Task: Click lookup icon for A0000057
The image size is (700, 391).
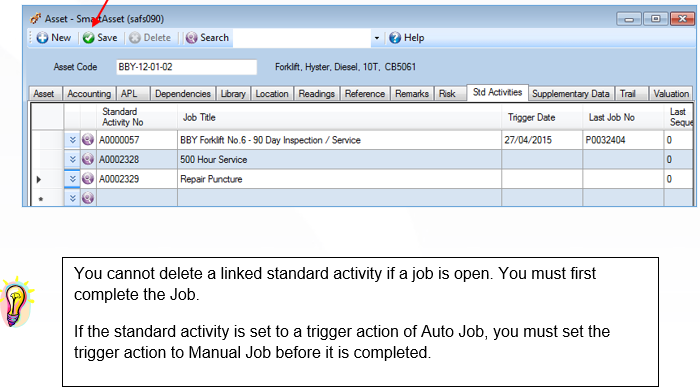Action: tap(88, 140)
